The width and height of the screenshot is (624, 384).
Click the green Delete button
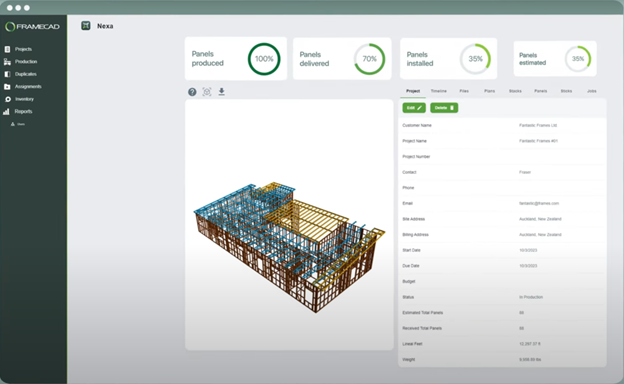click(444, 108)
